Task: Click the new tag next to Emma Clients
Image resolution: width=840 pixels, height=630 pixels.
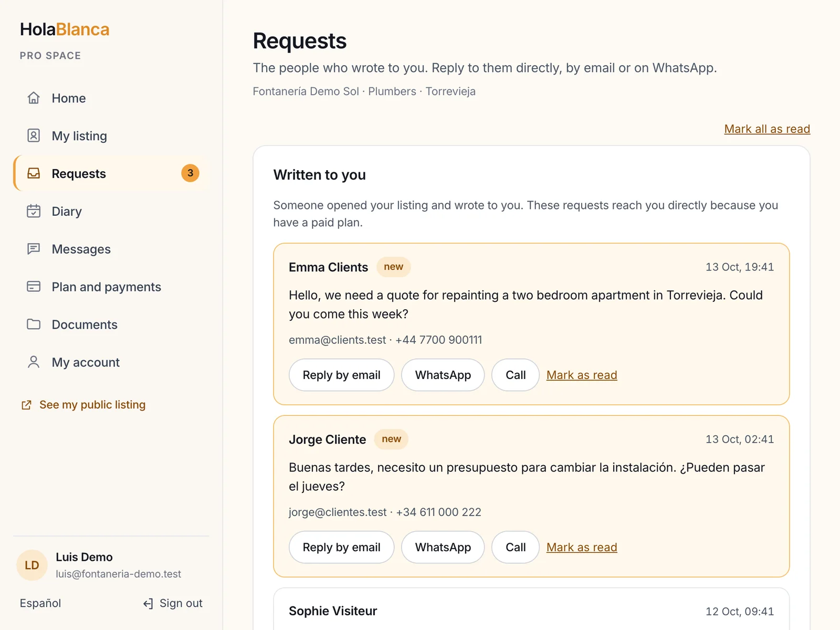Action: point(394,267)
